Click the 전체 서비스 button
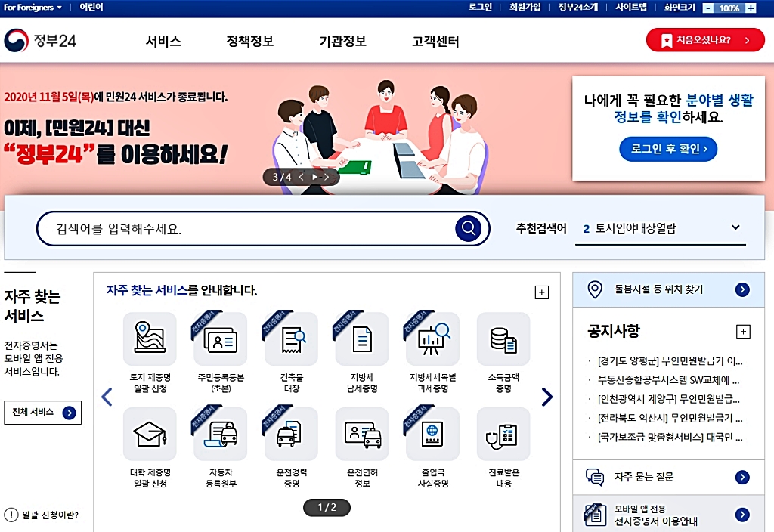This screenshot has width=774, height=532. (42, 412)
